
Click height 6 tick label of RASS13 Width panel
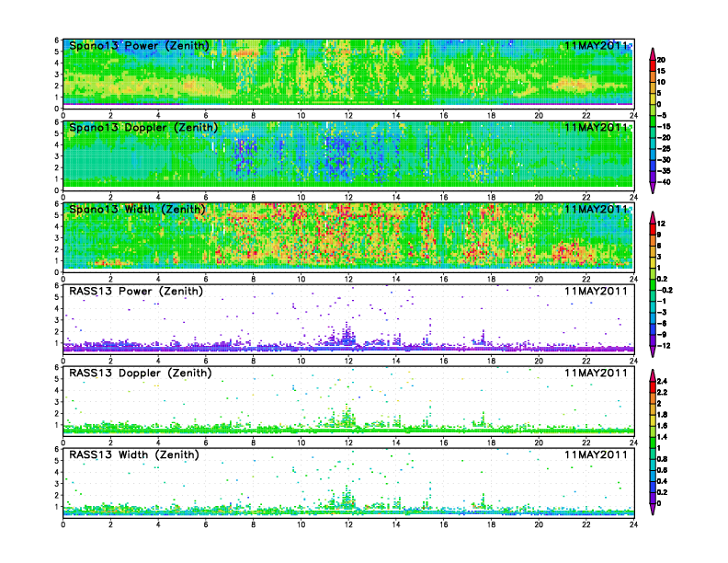point(57,449)
